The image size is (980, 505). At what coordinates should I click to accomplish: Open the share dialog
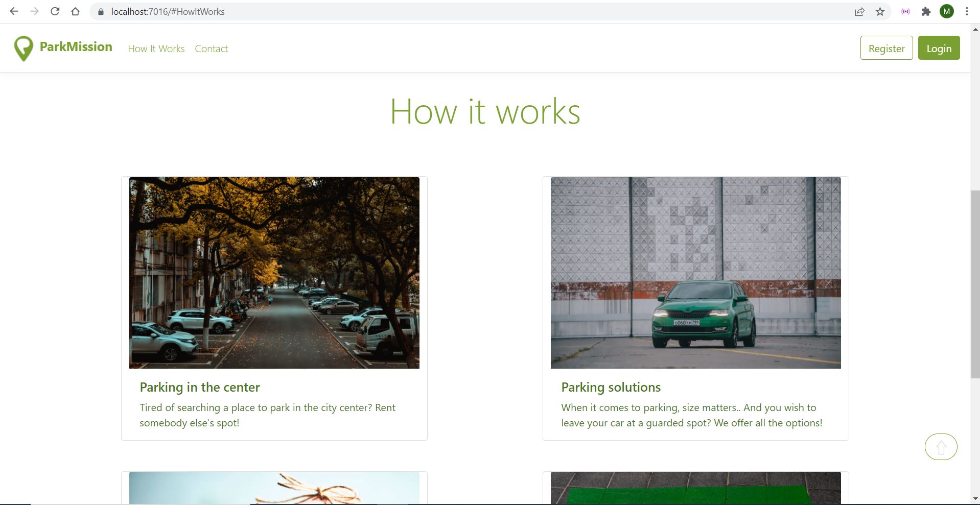click(860, 11)
